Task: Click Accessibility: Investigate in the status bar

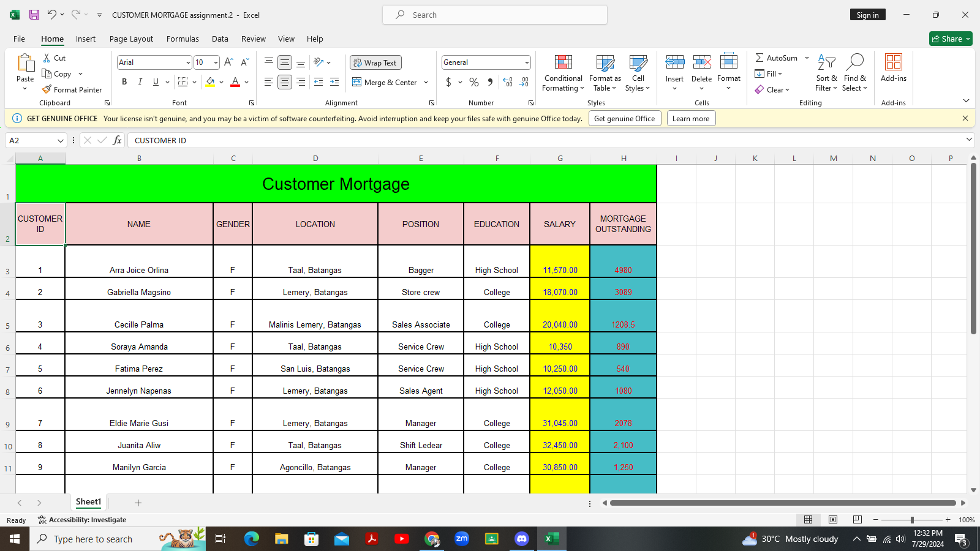Action: [x=82, y=520]
